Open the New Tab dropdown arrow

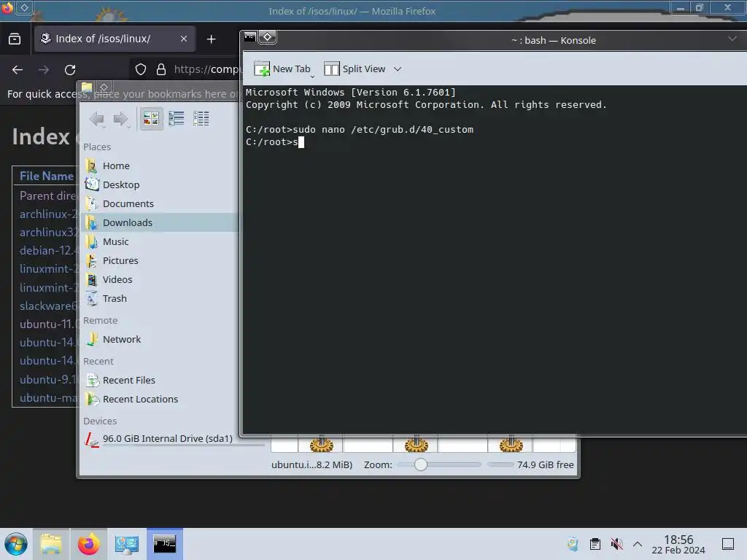(312, 76)
